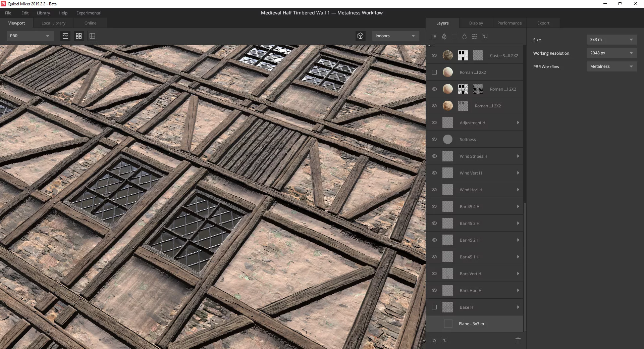
Task: Open the Indoors lighting environment dropdown
Action: click(x=395, y=36)
